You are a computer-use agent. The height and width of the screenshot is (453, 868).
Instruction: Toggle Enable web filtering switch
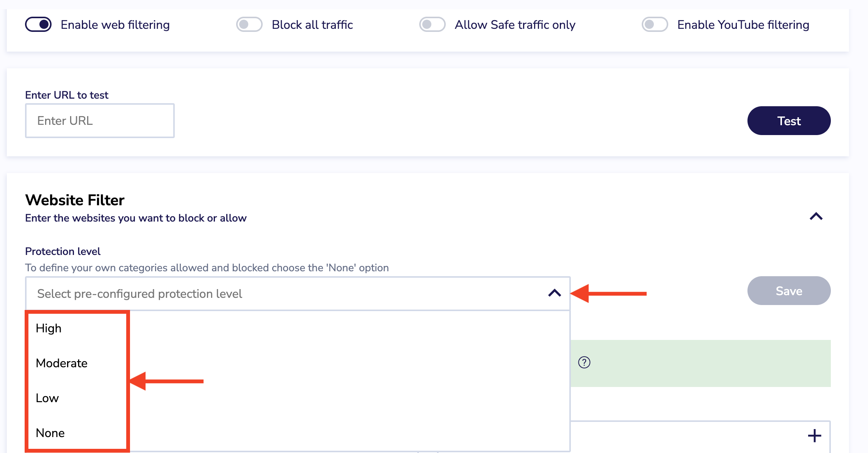(x=38, y=25)
